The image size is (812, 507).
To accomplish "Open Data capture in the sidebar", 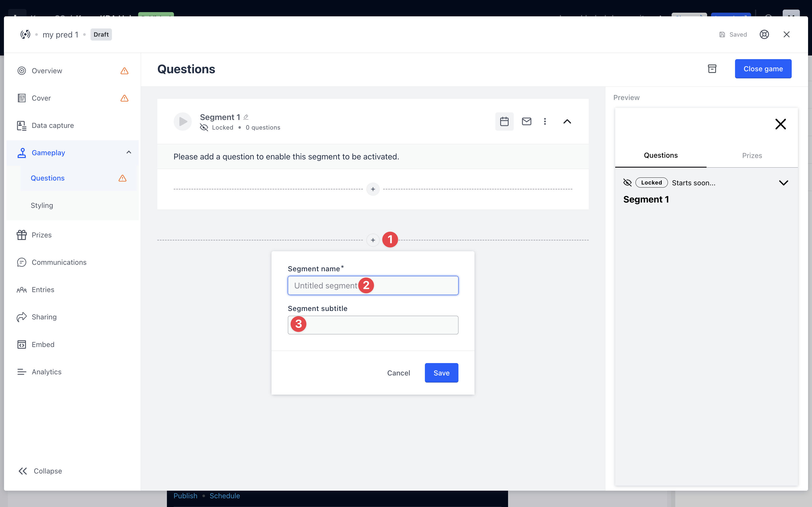I will (x=53, y=125).
